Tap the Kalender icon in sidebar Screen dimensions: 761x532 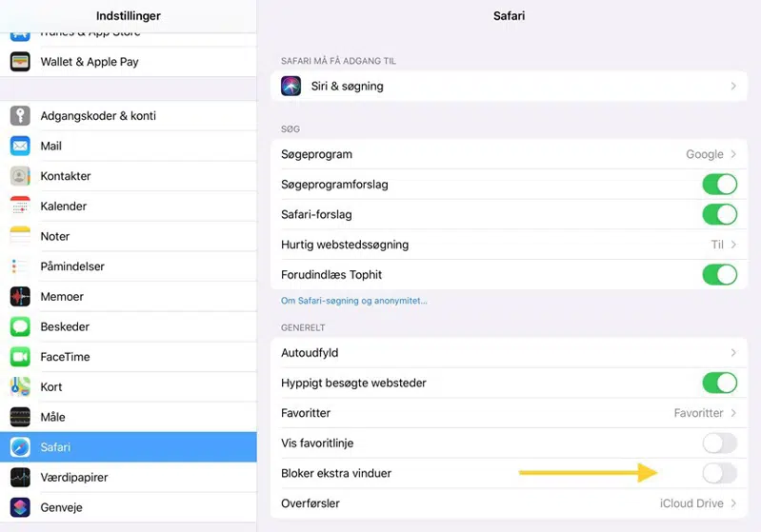coord(20,207)
